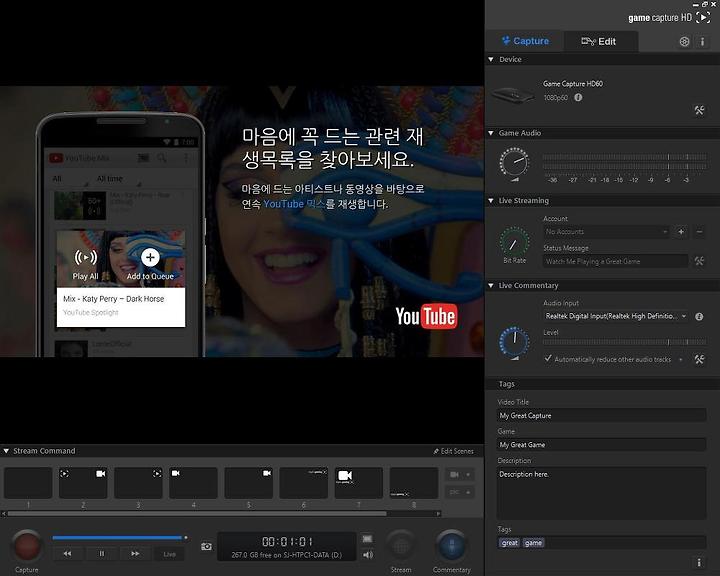Viewport: 720px width, 576px height.
Task: Switch to the Capture tab
Action: (525, 41)
